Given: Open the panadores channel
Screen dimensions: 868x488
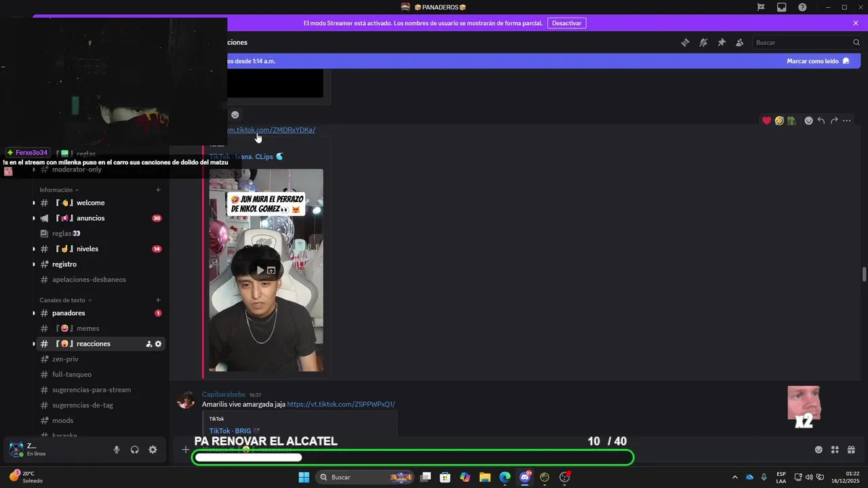Looking at the screenshot, I should click(100, 313).
